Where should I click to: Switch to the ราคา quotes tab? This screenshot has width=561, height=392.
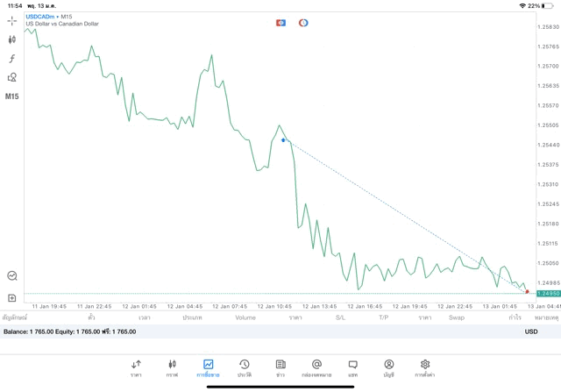(136, 367)
